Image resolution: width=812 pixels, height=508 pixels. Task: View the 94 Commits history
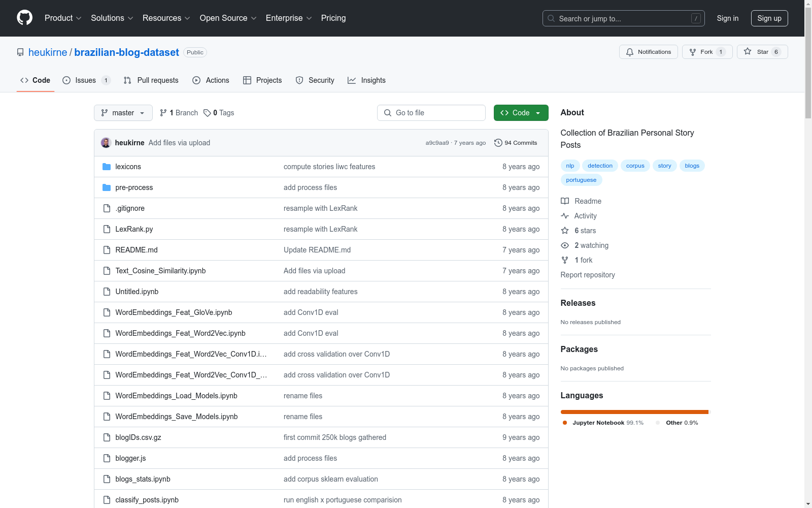pyautogui.click(x=516, y=143)
